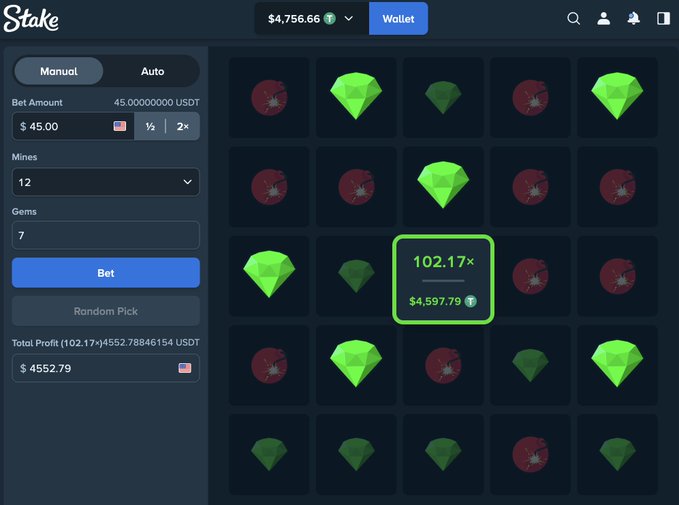The image size is (679, 505).
Task: Click the 45.00000000 USDT label
Action: click(x=157, y=103)
